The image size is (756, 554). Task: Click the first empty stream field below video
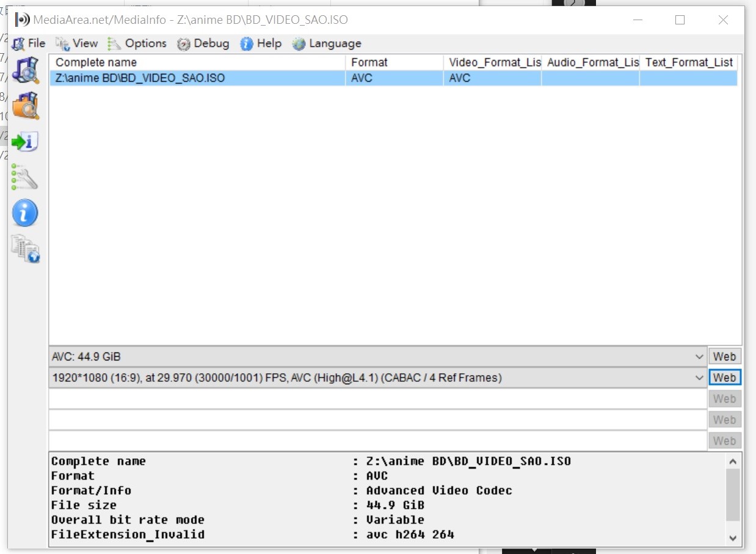(377, 399)
